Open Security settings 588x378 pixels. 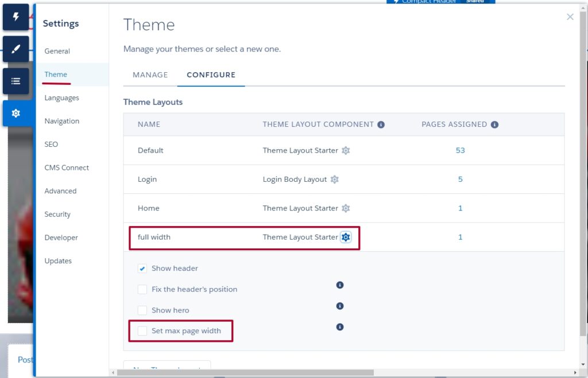click(x=57, y=215)
